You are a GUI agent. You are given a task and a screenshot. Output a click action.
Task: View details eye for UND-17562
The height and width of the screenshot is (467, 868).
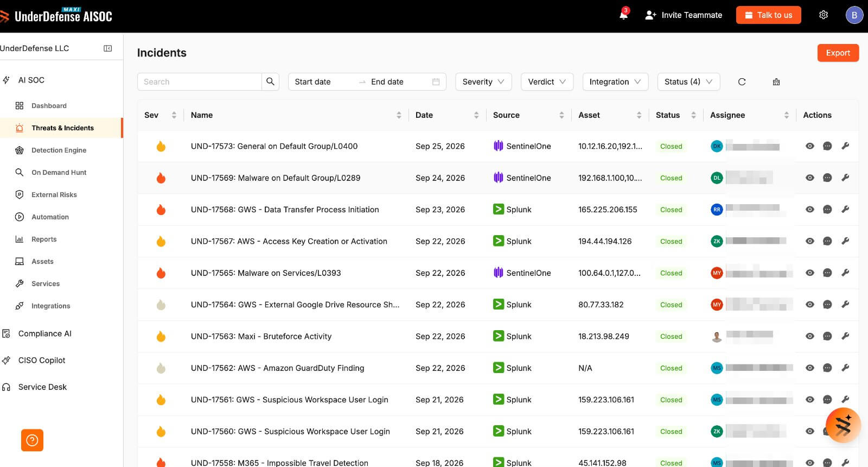click(810, 368)
